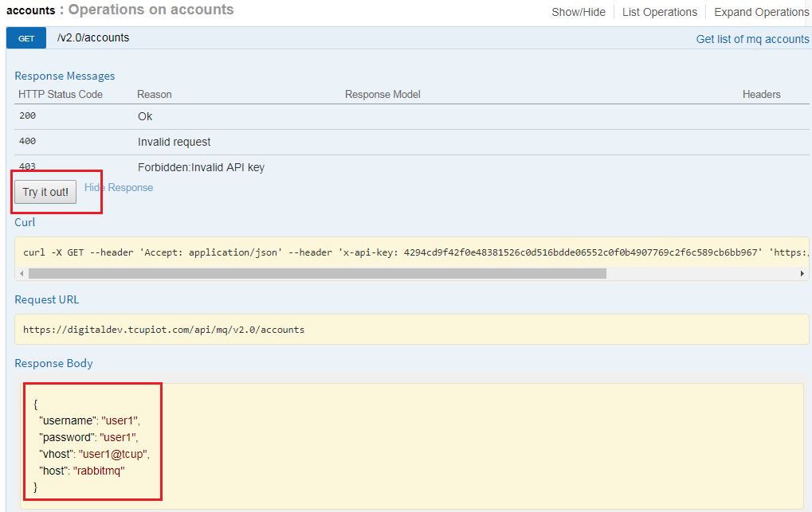Click the horizontal scrollbar thumb under curl
This screenshot has width=812, height=512.
[x=317, y=273]
